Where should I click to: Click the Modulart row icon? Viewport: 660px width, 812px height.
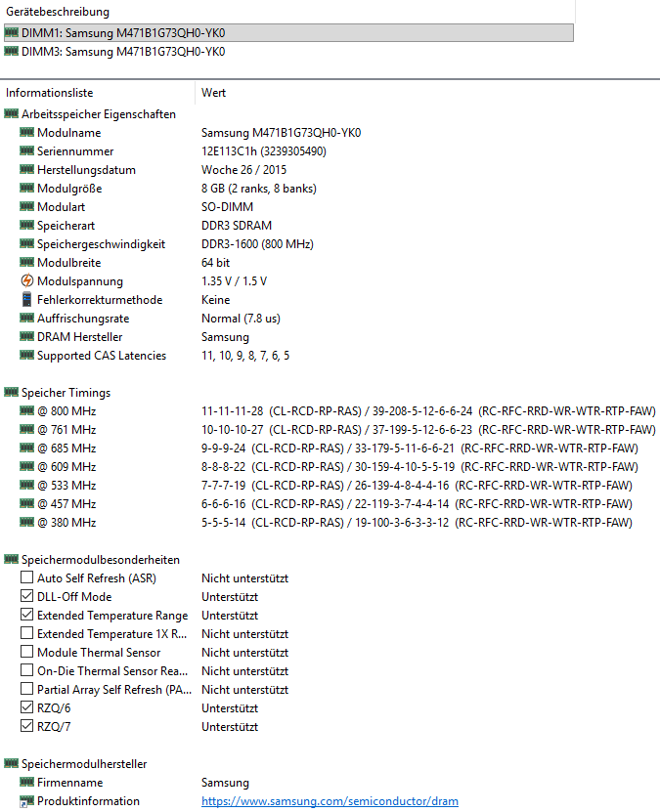27,206
